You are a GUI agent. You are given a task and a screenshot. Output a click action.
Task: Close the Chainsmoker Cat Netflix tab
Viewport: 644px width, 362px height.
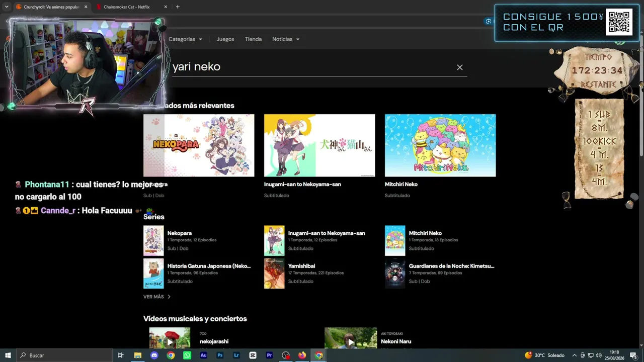(166, 7)
